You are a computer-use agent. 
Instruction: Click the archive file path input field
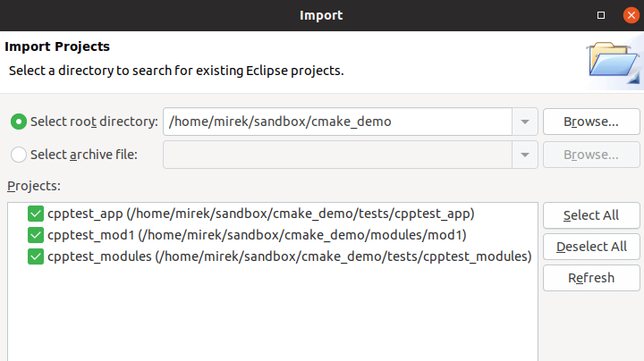[337, 155]
